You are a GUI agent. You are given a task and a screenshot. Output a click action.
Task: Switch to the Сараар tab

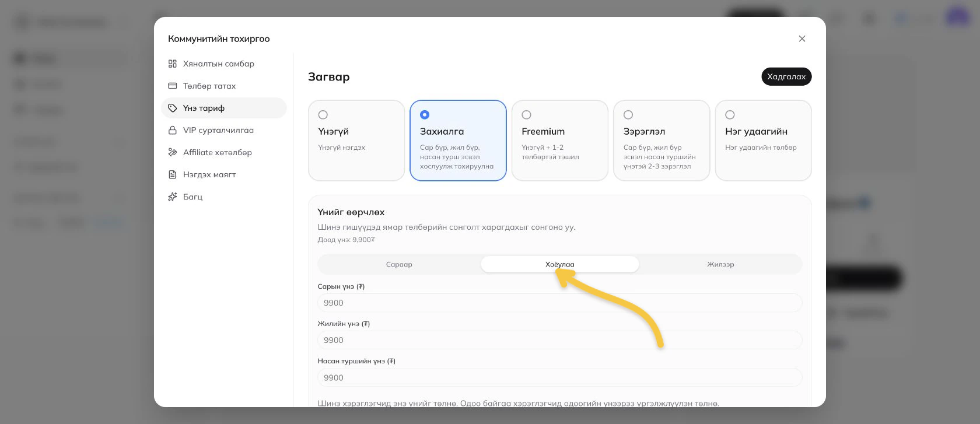pyautogui.click(x=399, y=264)
